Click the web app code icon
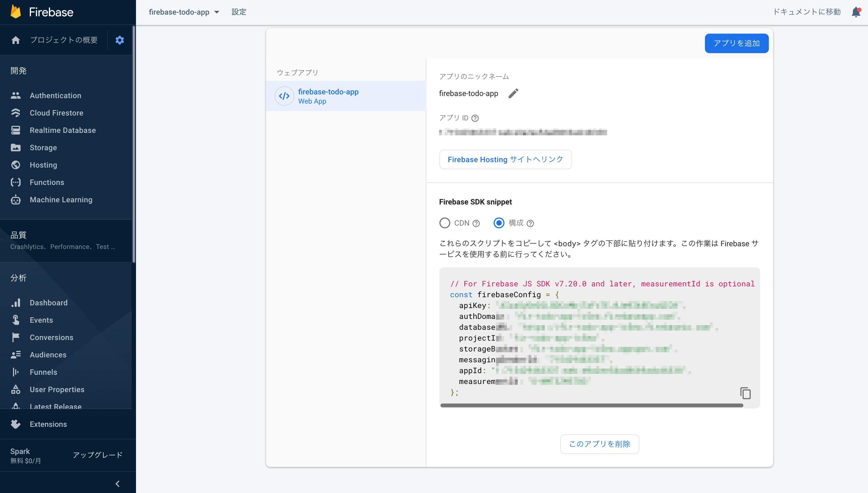Image resolution: width=868 pixels, height=493 pixels. pyautogui.click(x=284, y=96)
